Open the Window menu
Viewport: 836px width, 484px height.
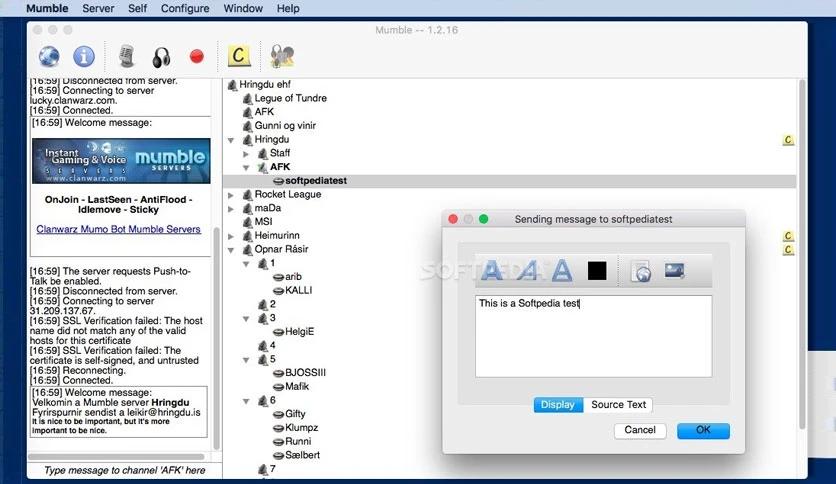pyautogui.click(x=243, y=9)
